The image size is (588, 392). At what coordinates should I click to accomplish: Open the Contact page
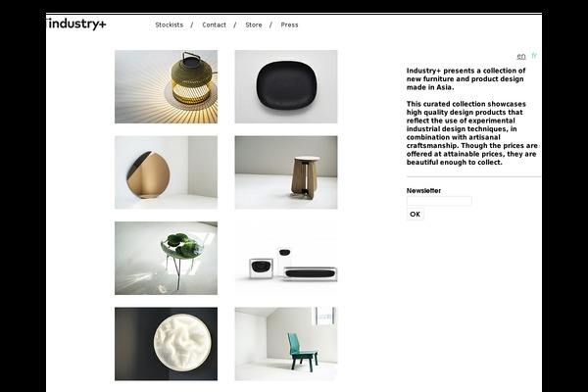(214, 24)
